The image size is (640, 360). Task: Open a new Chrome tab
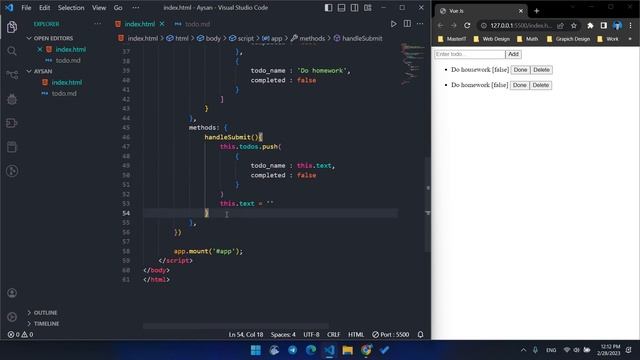tap(537, 11)
